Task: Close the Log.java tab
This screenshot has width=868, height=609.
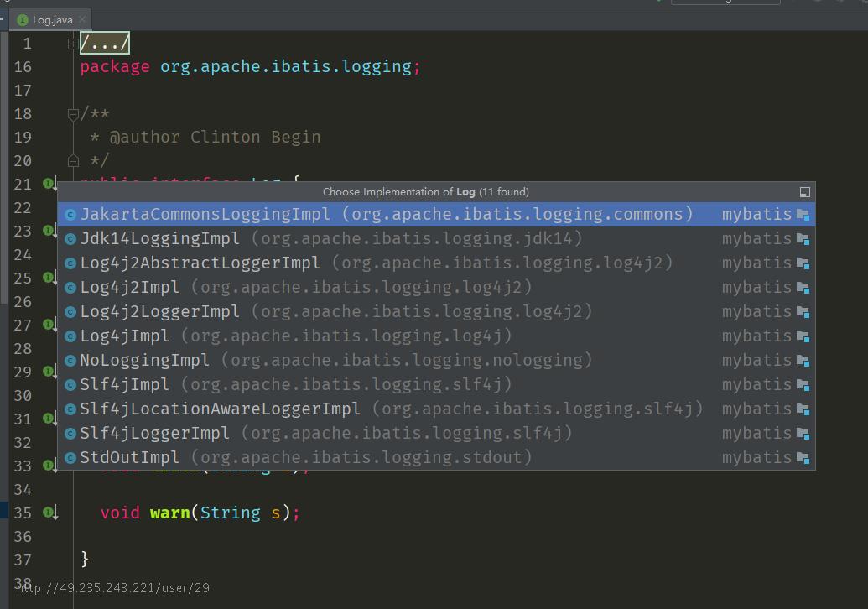Action: click(82, 19)
